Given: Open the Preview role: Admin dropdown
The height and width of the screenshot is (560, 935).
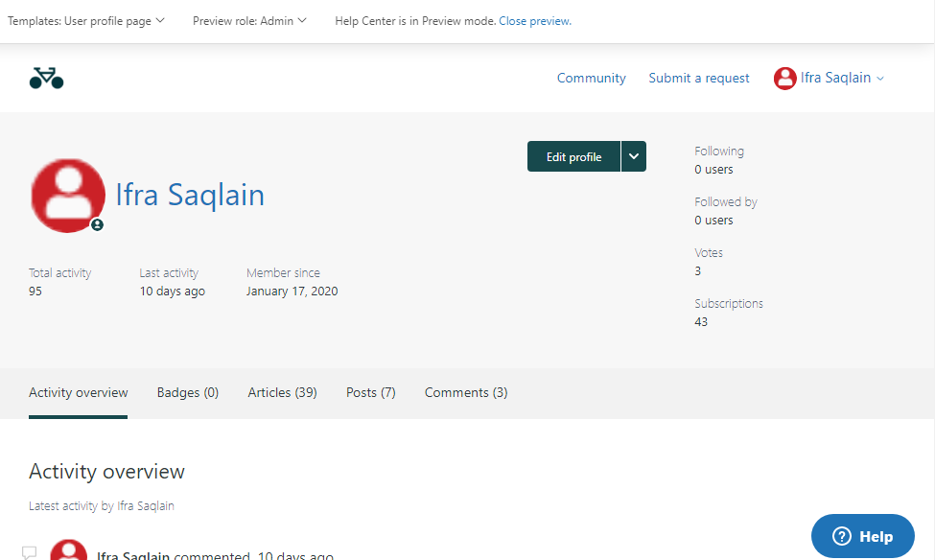Looking at the screenshot, I should coord(249,21).
